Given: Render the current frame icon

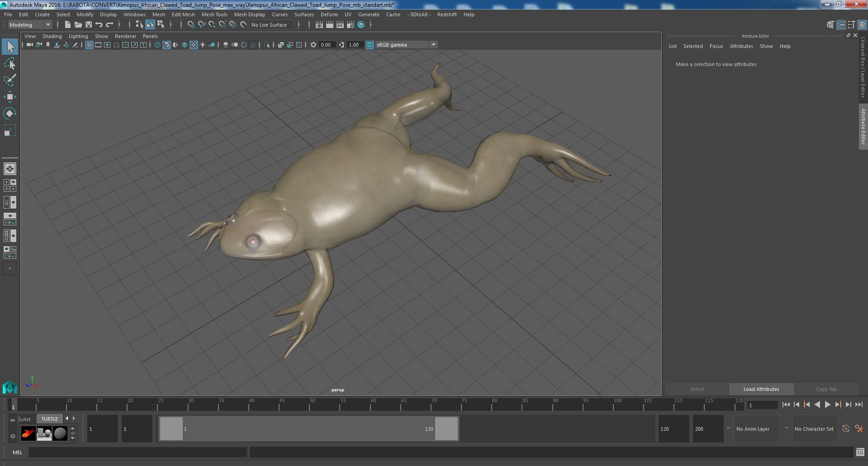Looking at the screenshot, I should (330, 25).
